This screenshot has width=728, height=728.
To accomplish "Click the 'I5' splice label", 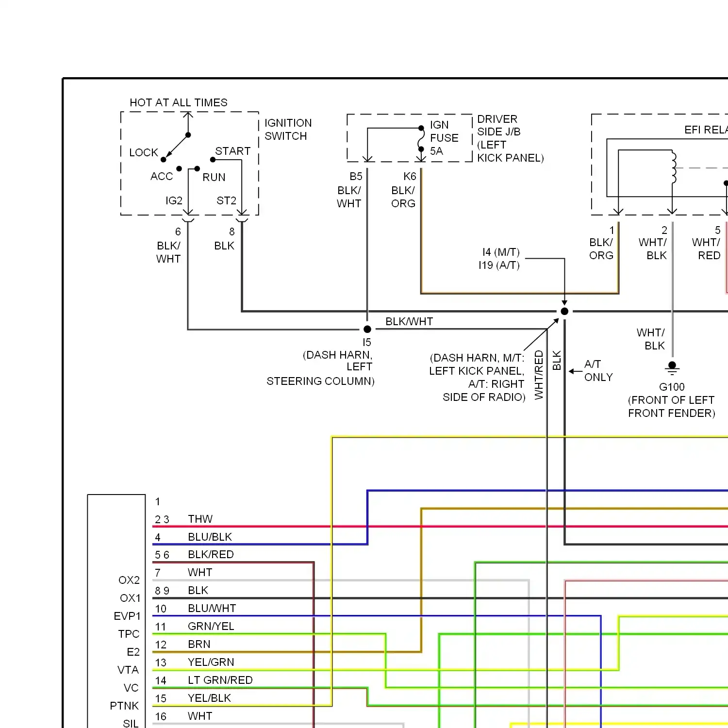I will coord(366,342).
